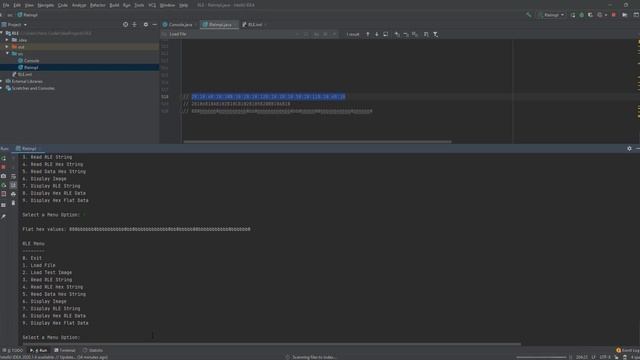Go to next search occurrence (down arrow)
Viewport: 640px width, 360px height.
click(x=376, y=34)
